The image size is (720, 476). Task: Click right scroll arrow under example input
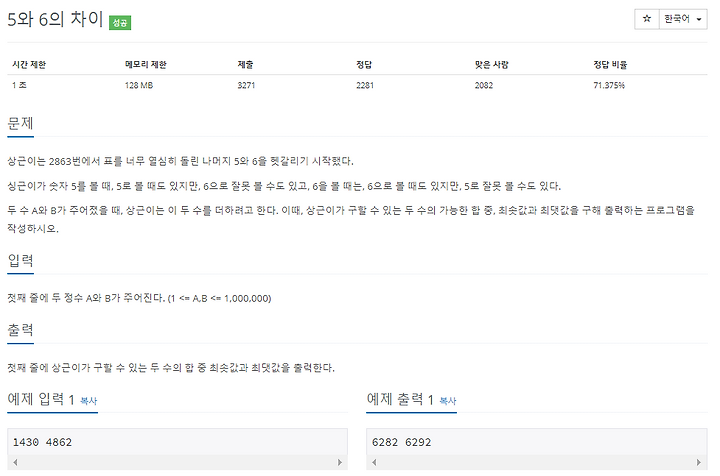pos(340,462)
